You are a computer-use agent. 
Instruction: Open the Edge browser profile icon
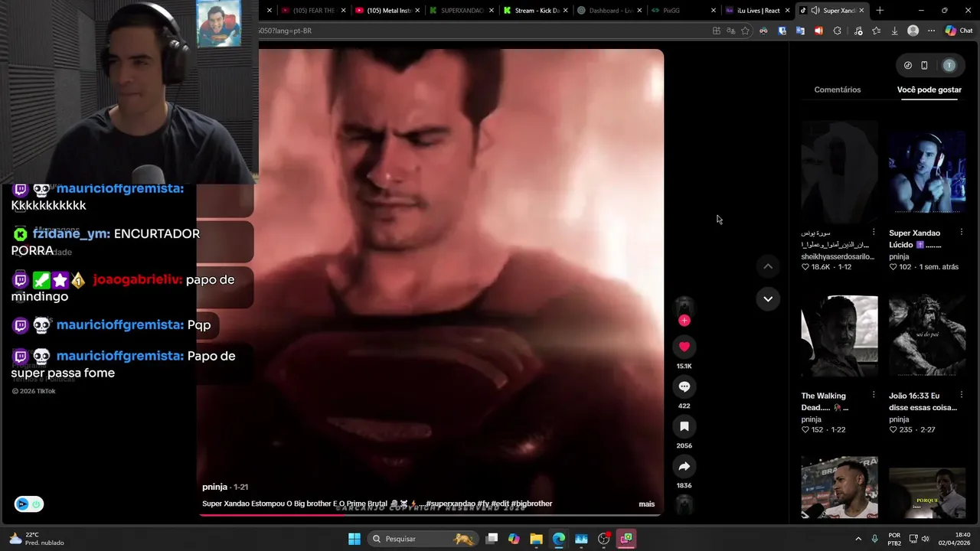pyautogui.click(x=913, y=31)
